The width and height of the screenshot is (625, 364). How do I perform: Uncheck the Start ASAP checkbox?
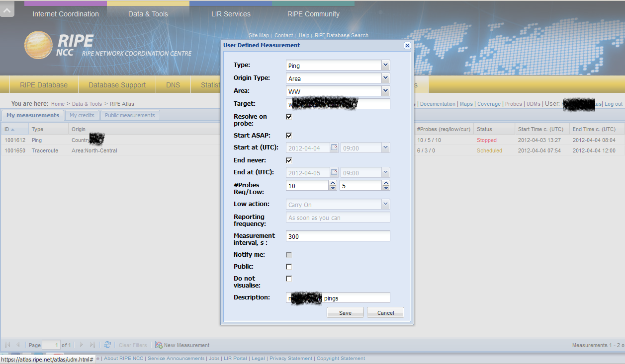tap(289, 136)
